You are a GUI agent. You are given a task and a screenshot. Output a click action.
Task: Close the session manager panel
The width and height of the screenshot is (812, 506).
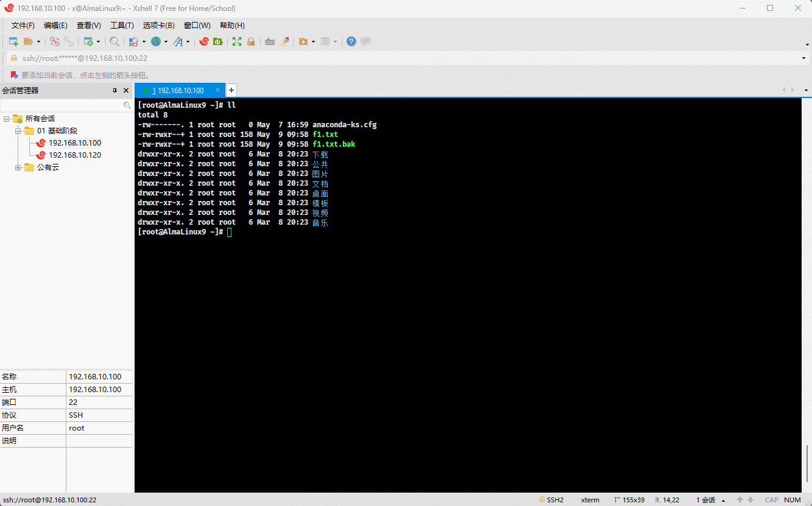click(126, 91)
